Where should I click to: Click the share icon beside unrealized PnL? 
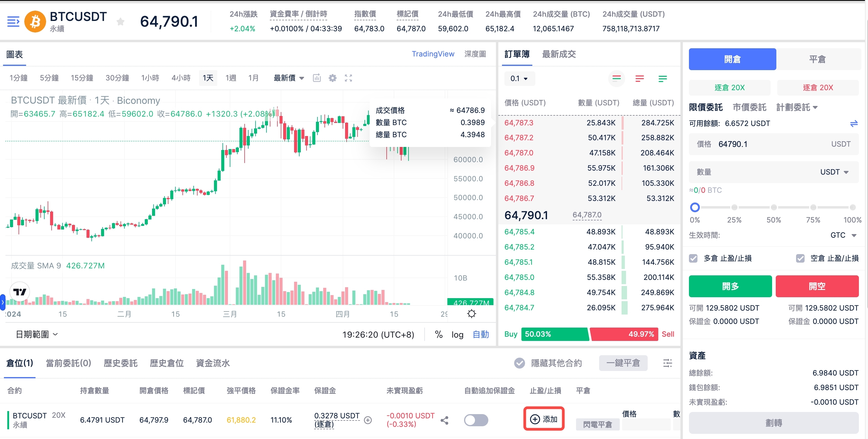[x=444, y=420]
